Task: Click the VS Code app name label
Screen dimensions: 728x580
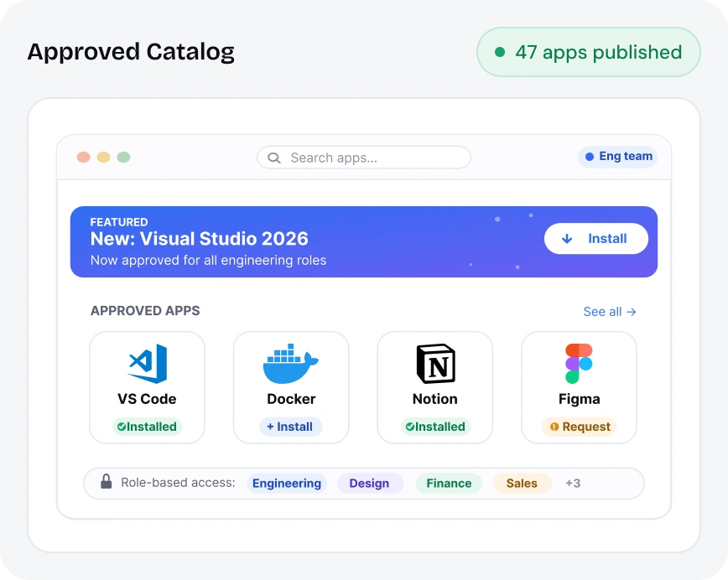Action: point(147,399)
